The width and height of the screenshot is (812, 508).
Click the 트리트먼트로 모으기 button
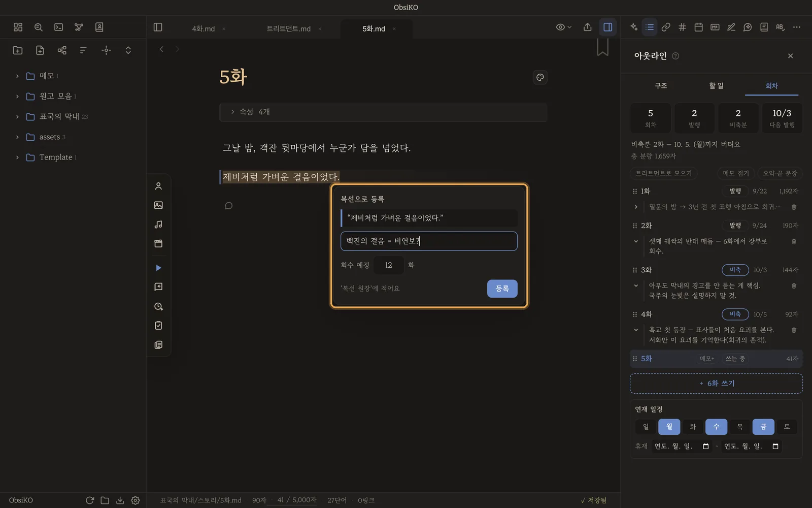click(x=664, y=173)
